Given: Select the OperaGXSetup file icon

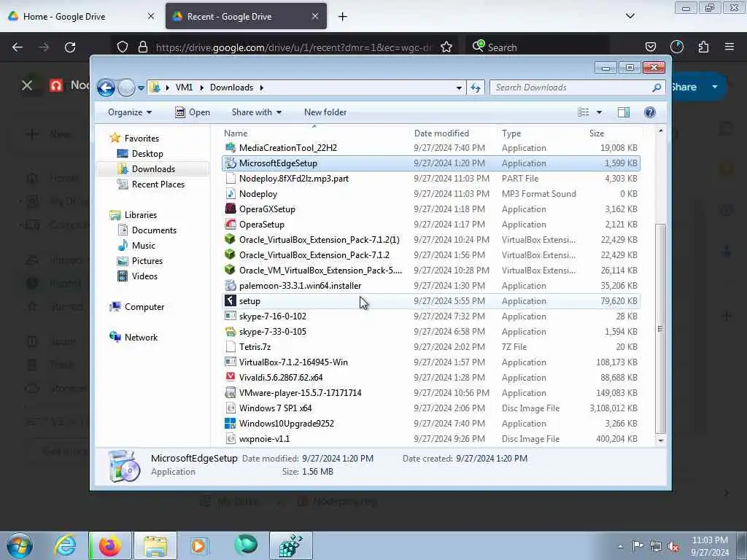Looking at the screenshot, I should click(x=231, y=209).
